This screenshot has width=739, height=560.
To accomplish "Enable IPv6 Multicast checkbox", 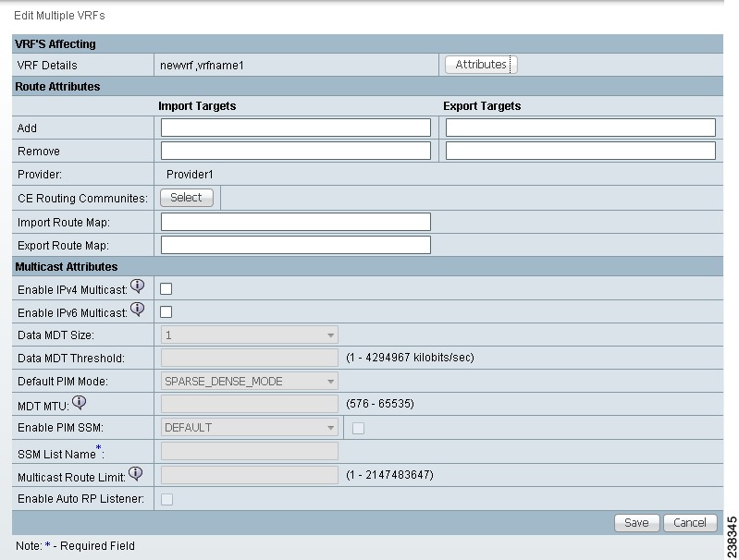I will 166,311.
